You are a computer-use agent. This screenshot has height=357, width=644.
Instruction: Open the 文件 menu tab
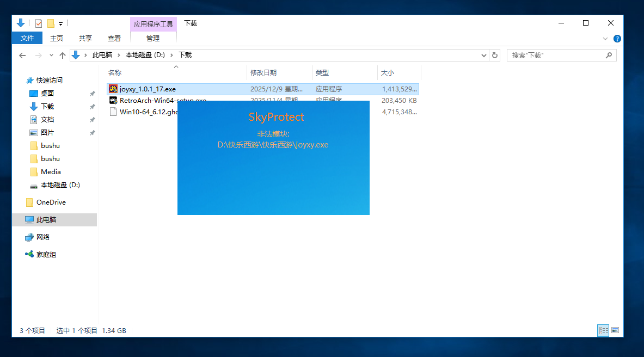coord(27,38)
